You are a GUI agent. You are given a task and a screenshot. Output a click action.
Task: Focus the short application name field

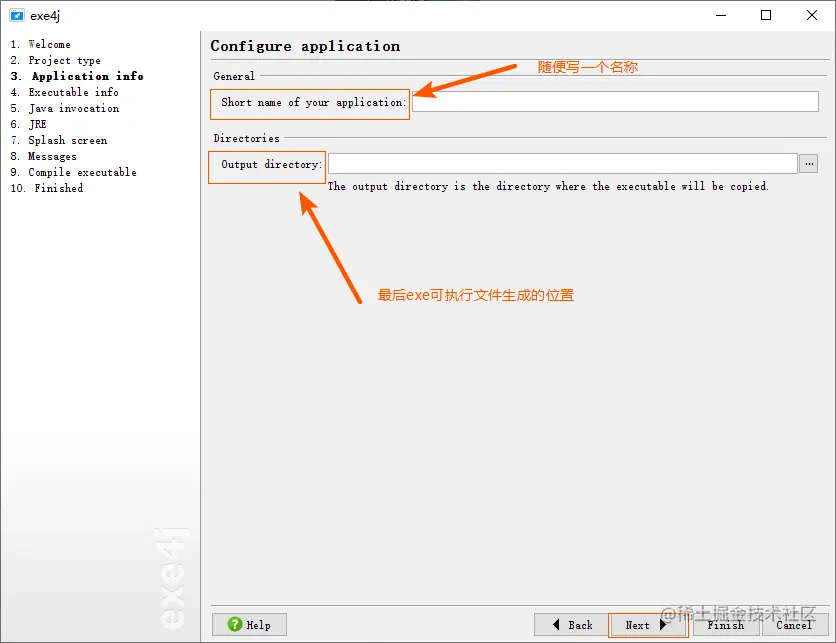pyautogui.click(x=615, y=101)
